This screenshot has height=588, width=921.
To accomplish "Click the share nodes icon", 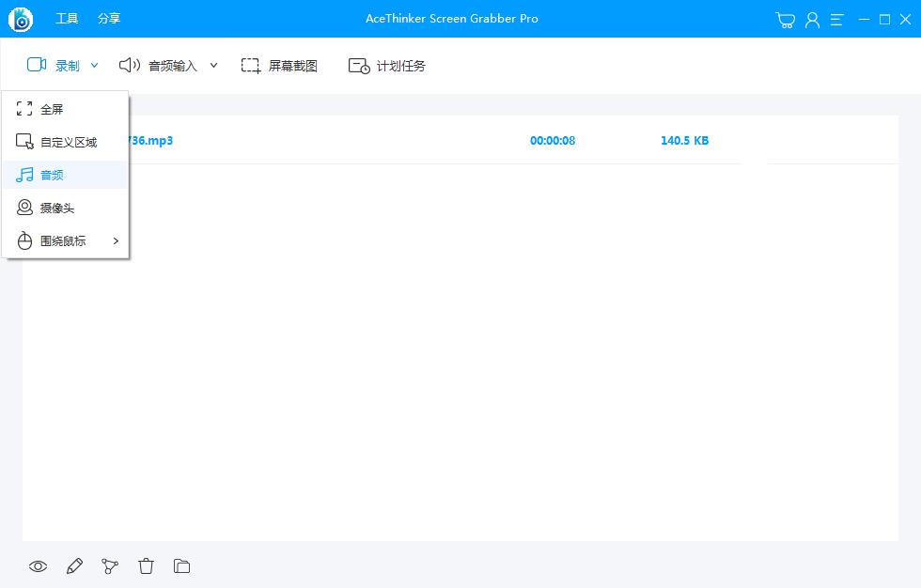I will 110,566.
